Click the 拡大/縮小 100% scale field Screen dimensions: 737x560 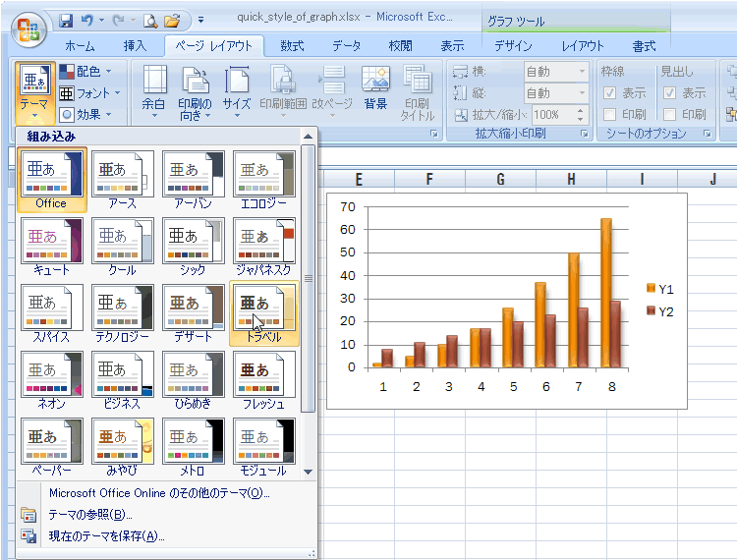pyautogui.click(x=552, y=115)
